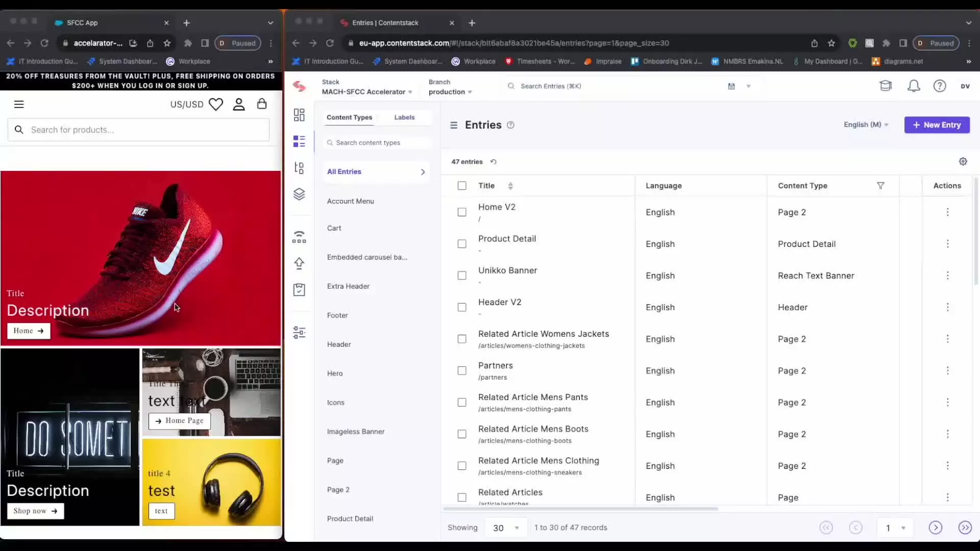980x551 pixels.
Task: Toggle the Entries sidebar hamburger icon
Action: (454, 125)
